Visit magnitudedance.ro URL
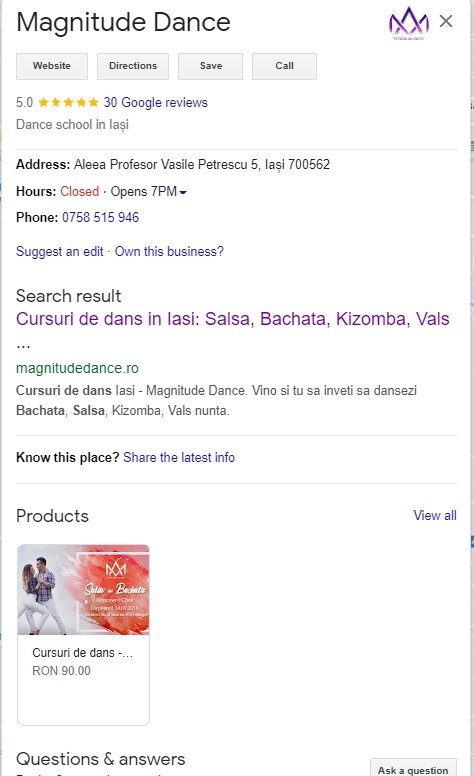 (77, 368)
